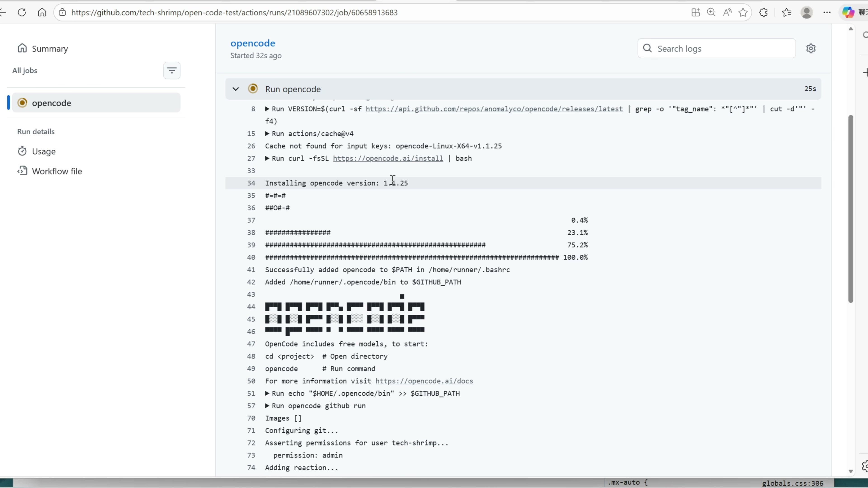Collapse the Run opencode step
Viewport: 868px width, 488px height.
pyautogui.click(x=236, y=89)
